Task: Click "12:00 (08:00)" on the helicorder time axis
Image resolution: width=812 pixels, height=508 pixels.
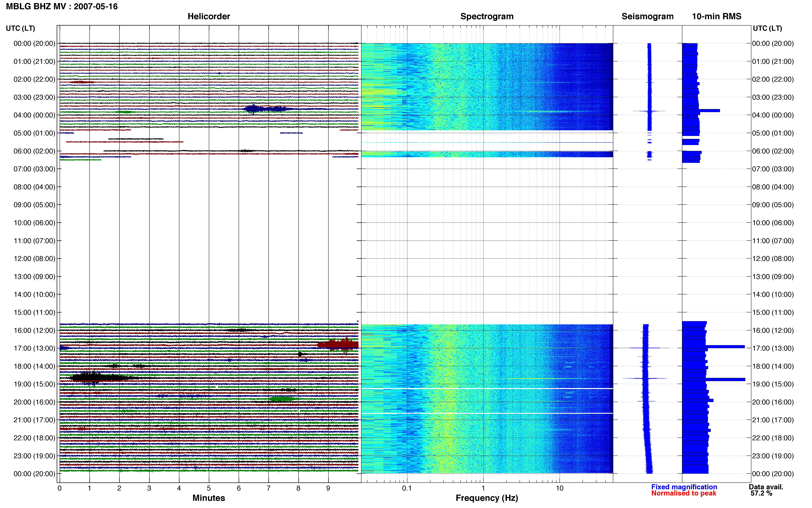Action: pos(34,259)
